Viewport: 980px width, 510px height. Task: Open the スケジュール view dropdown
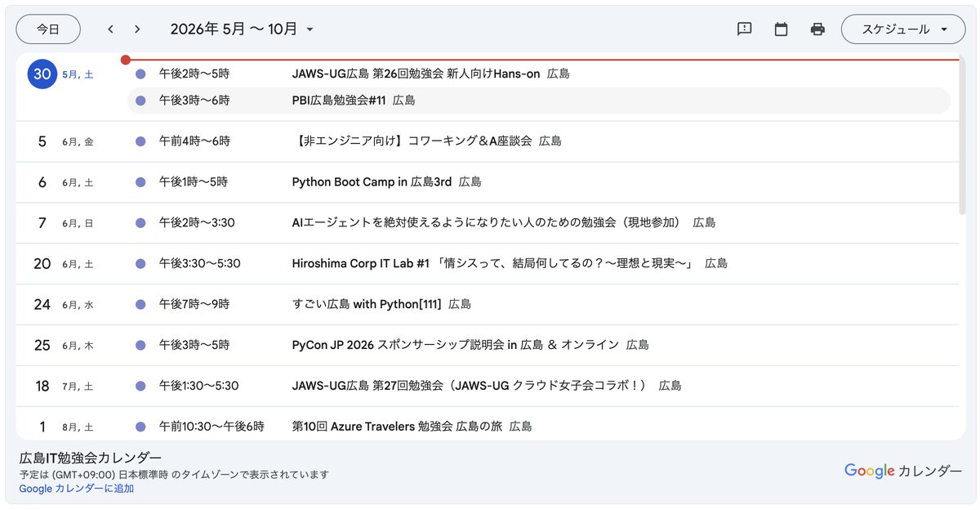pyautogui.click(x=904, y=29)
